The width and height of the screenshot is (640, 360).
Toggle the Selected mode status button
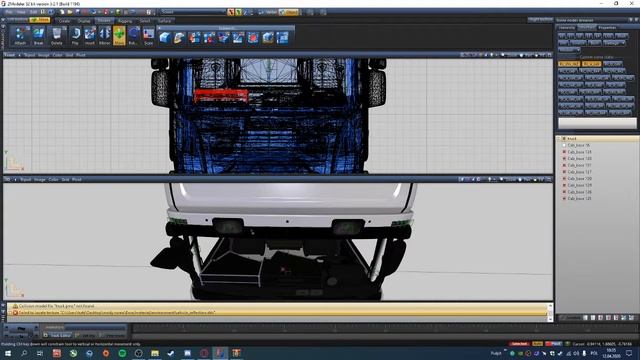tap(519, 344)
